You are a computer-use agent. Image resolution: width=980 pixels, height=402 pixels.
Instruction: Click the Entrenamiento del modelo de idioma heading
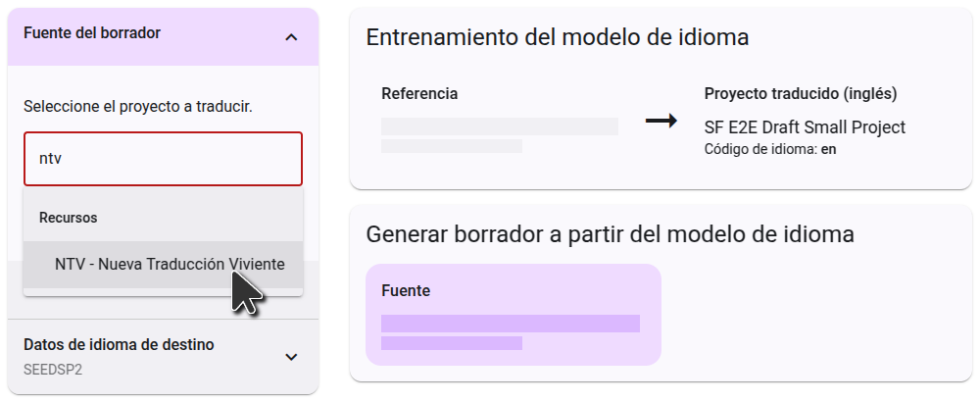point(557,37)
